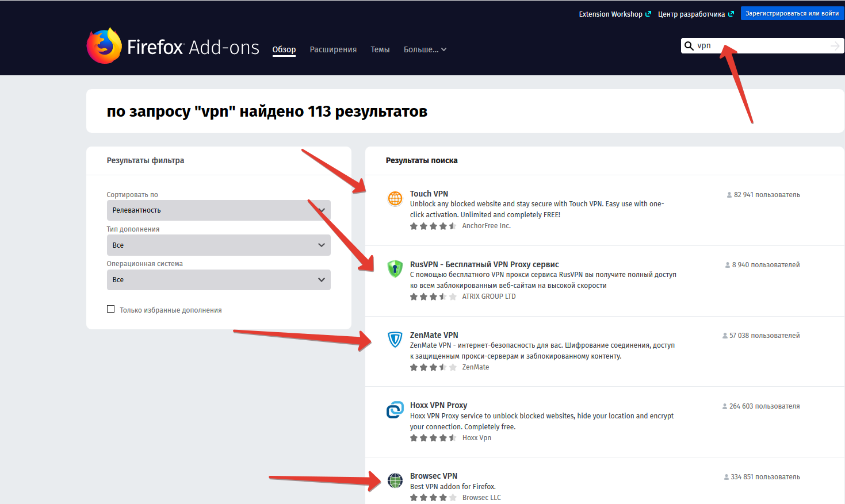Click Touch VPN description text
Screen dimensions: 845x504
click(x=537, y=209)
